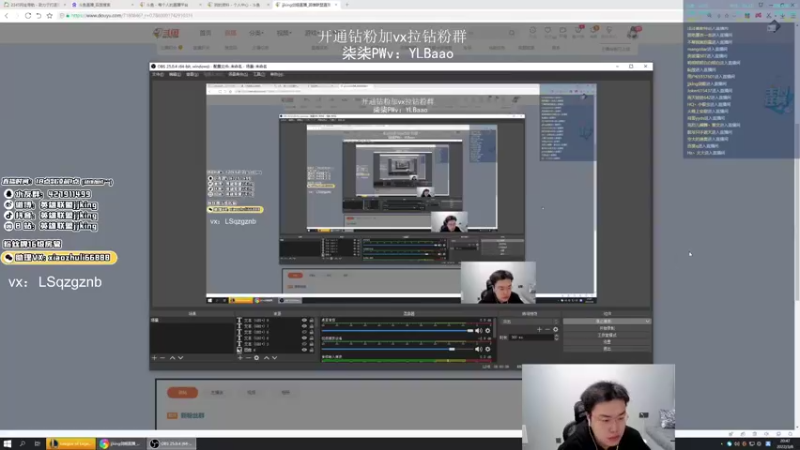The width and height of the screenshot is (800, 450).
Task: Toggle visibility of third text source
Action: tap(305, 332)
